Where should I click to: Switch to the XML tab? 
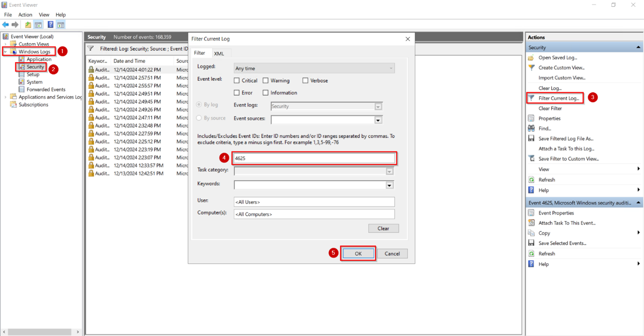[x=220, y=53]
